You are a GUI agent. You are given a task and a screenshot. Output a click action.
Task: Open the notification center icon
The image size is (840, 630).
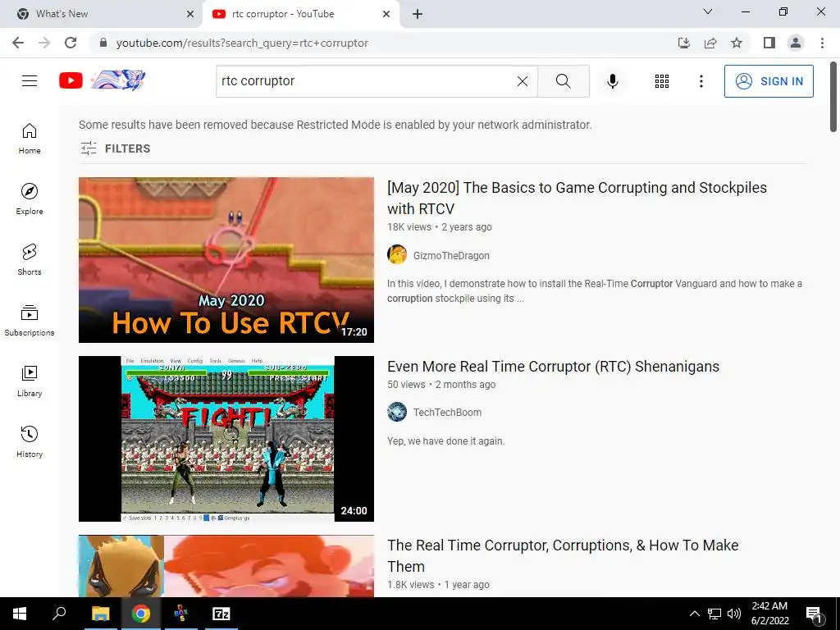click(814, 614)
